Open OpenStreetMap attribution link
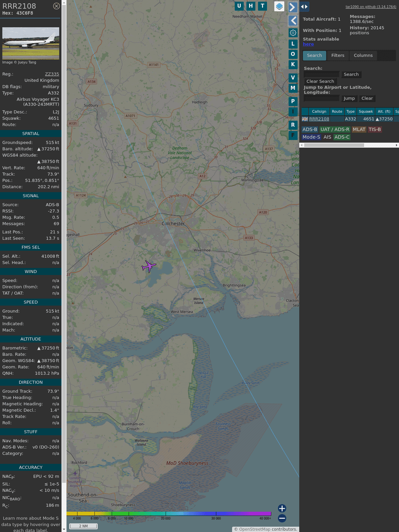Viewport: 399px width, 532px height. (x=255, y=529)
